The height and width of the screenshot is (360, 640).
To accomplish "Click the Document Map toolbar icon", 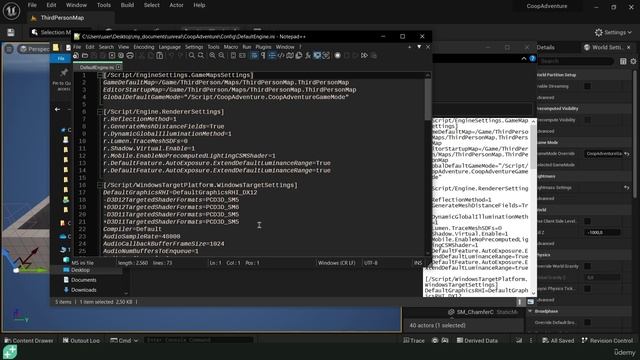I will [290, 56].
